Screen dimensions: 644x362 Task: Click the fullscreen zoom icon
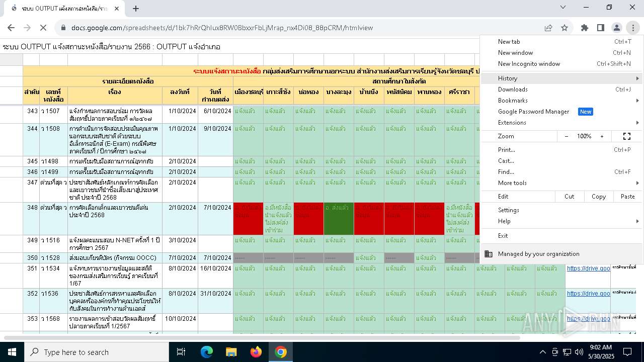click(627, 136)
